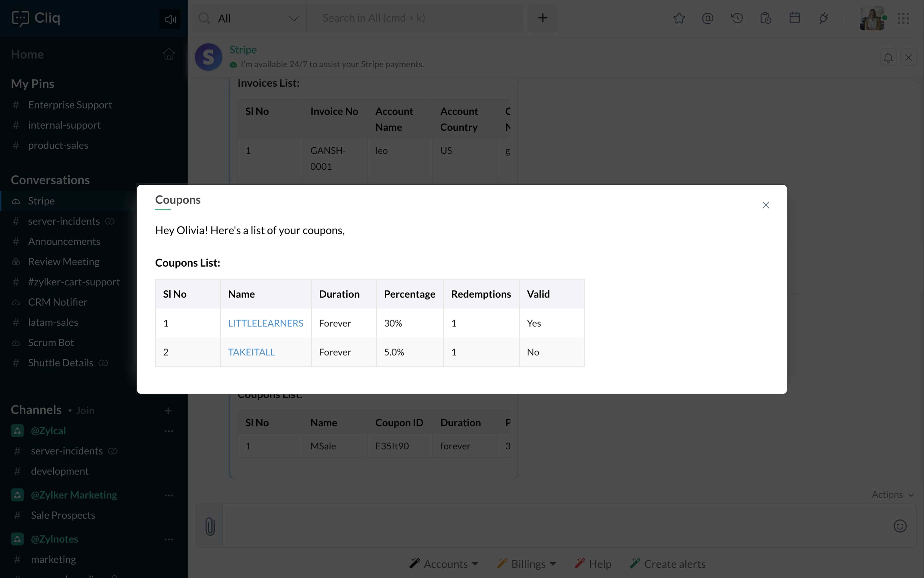
Task: Open Shuttle Details conversation
Action: (x=61, y=363)
